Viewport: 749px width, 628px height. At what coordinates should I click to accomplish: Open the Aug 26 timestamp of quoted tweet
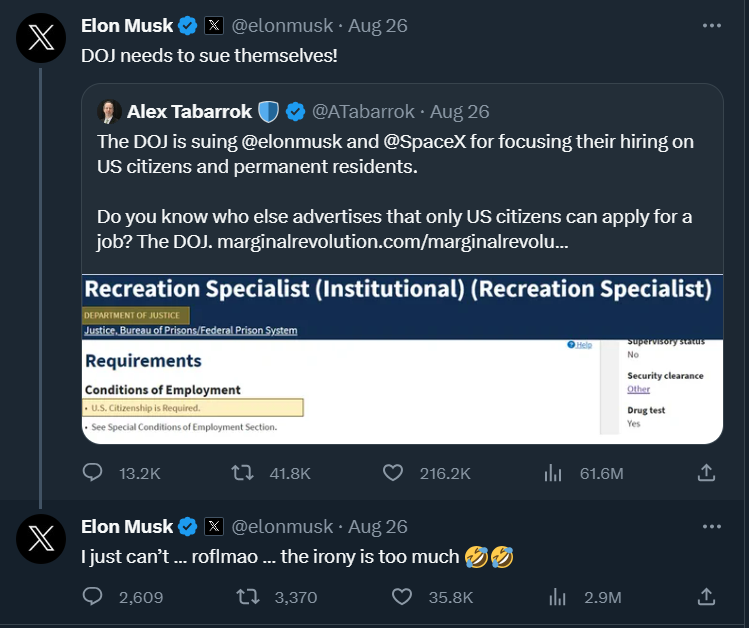coord(460,112)
